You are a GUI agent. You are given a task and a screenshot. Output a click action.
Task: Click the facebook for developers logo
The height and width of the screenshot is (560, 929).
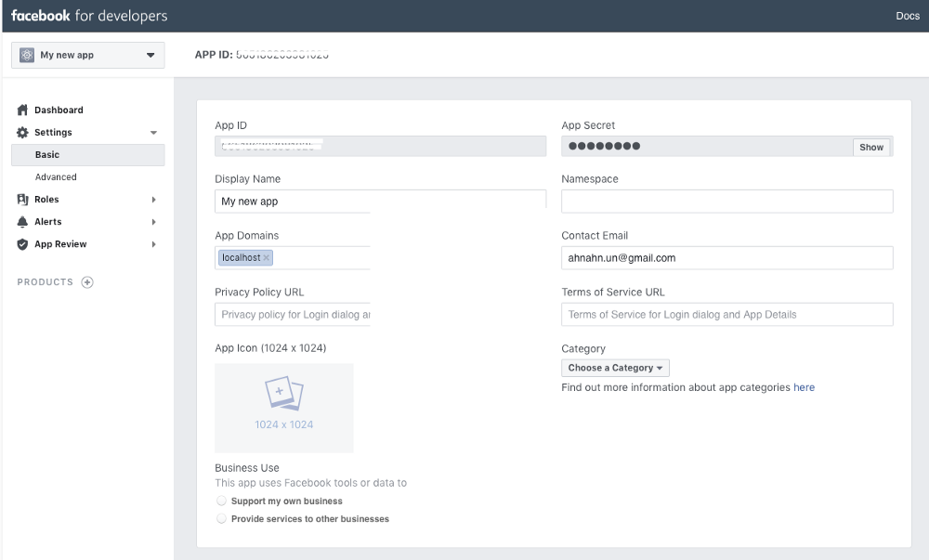(x=89, y=16)
